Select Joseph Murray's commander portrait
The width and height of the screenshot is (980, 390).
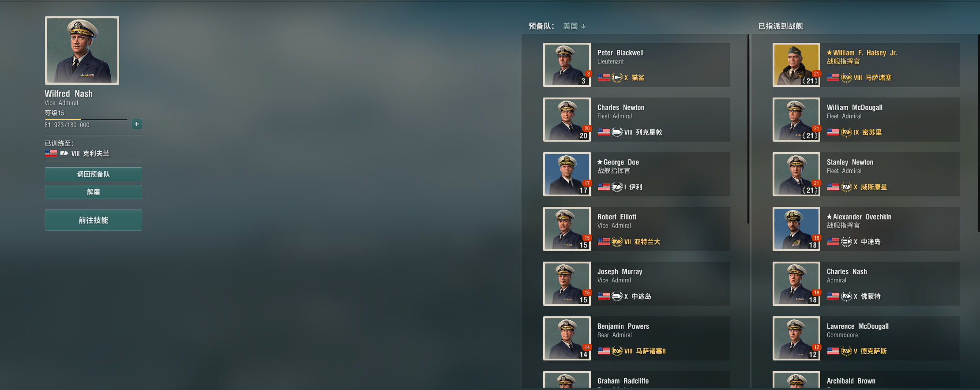(x=567, y=284)
